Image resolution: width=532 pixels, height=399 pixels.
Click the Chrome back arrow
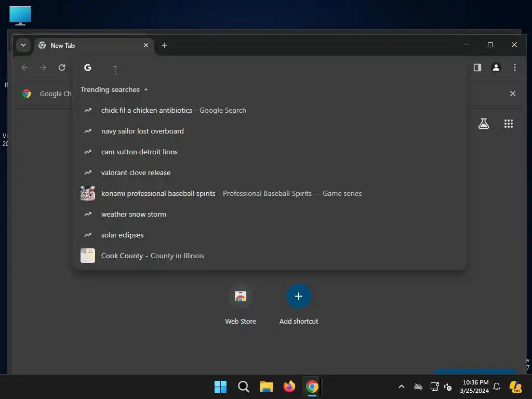point(24,68)
